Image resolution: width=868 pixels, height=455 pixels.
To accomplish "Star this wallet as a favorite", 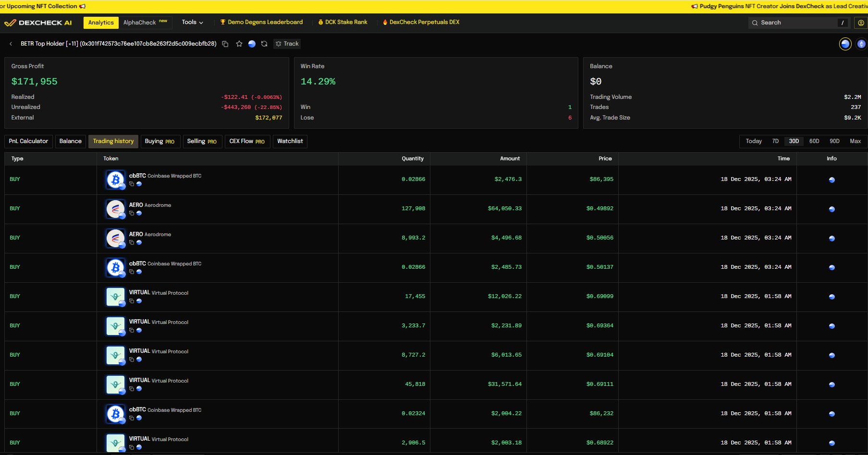I will (239, 44).
